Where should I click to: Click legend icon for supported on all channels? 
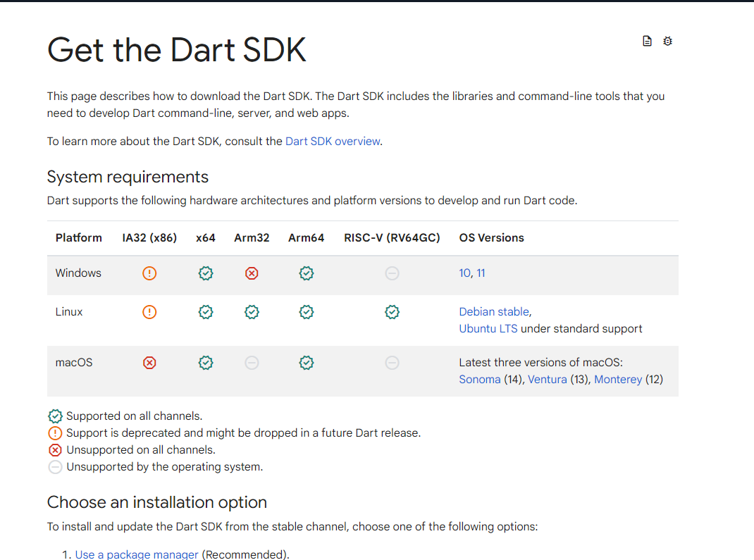(55, 416)
